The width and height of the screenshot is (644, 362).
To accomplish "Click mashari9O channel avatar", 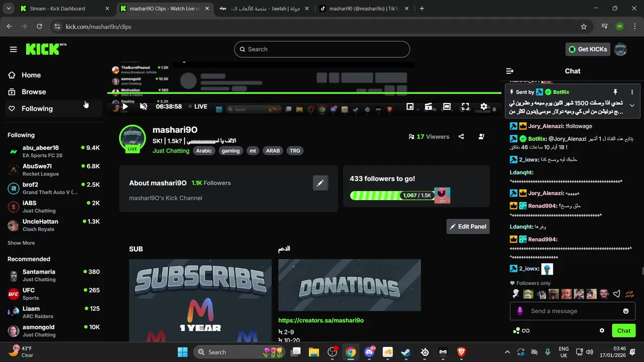I will (132, 138).
